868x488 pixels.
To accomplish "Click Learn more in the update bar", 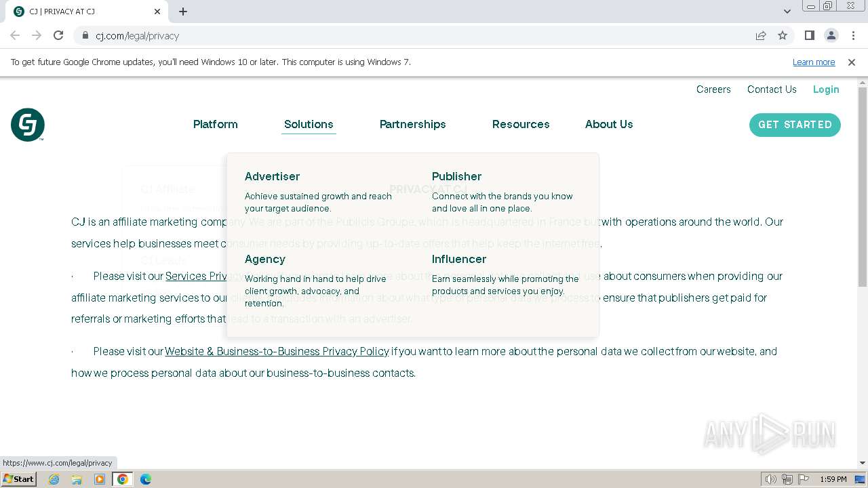I will 814,62.
